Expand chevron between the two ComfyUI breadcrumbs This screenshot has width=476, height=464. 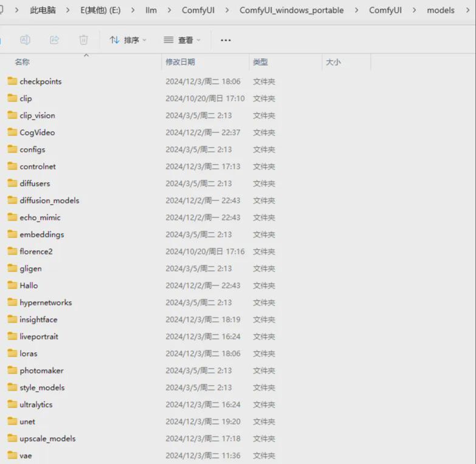(227, 10)
